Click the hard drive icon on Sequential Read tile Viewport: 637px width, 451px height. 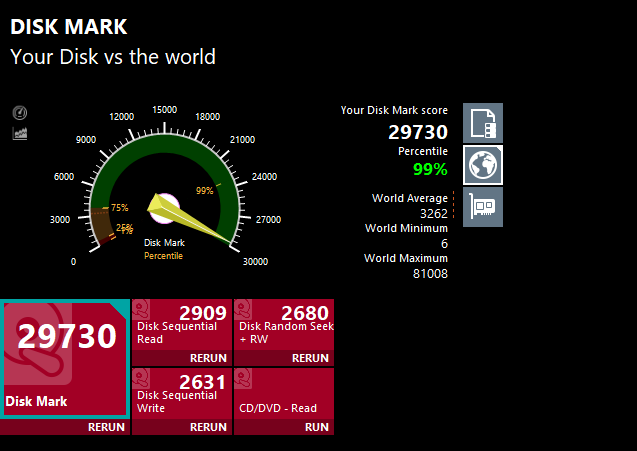click(141, 310)
